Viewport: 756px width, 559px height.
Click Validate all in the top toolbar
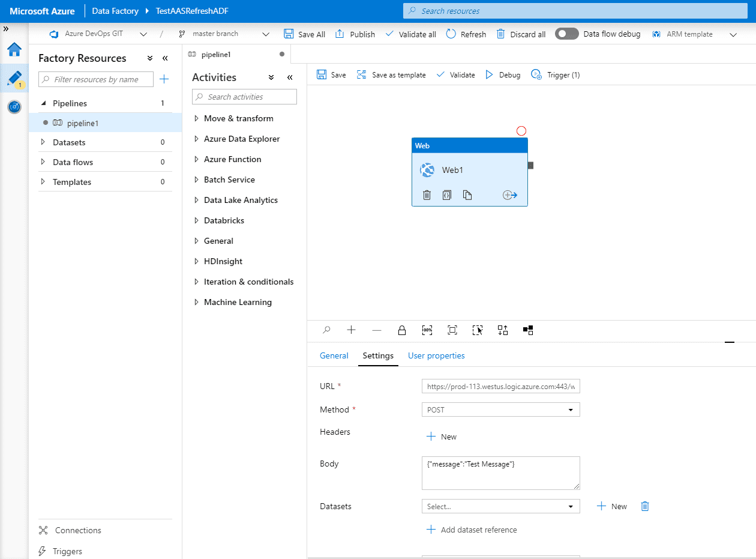(x=410, y=34)
